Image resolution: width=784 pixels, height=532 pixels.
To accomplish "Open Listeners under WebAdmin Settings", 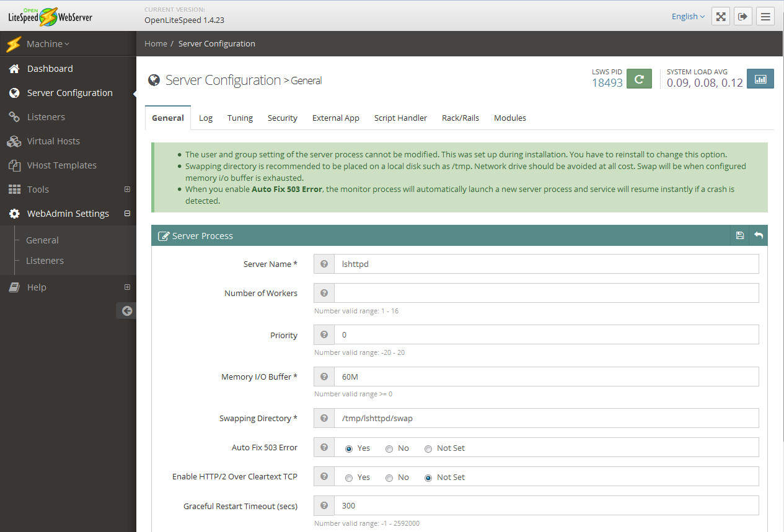I will click(x=45, y=261).
